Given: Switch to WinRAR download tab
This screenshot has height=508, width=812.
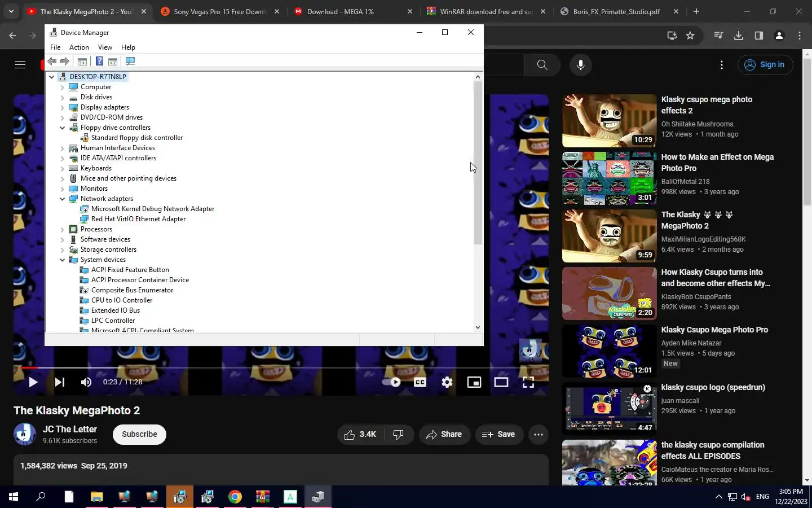Looking at the screenshot, I should 487,11.
